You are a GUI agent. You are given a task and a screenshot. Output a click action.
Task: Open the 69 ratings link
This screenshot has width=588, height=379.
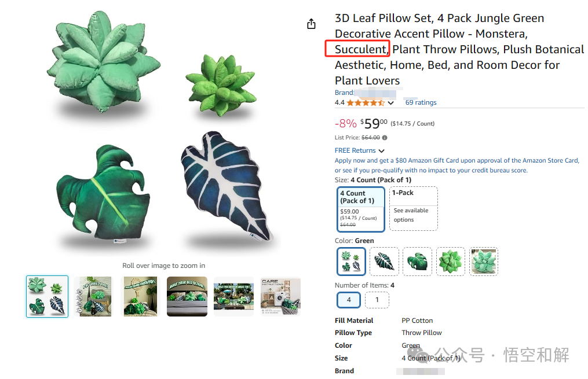tap(421, 102)
